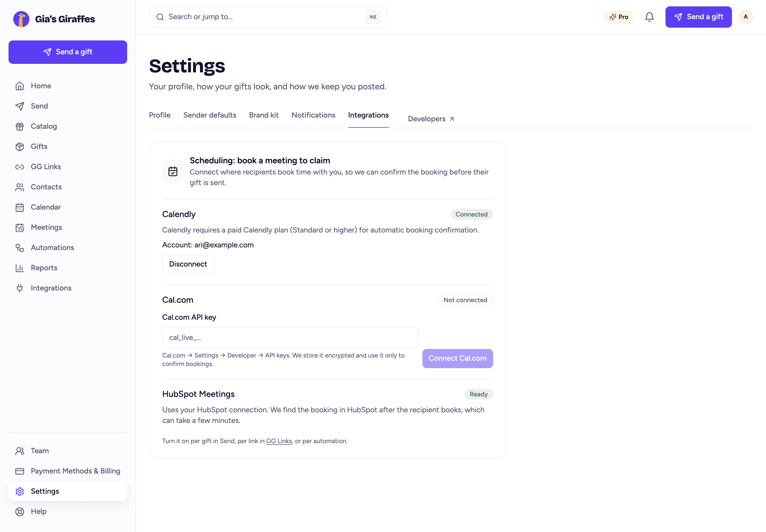The height and width of the screenshot is (532, 766).
Task: Navigate to Meetings page
Action: coord(68,227)
